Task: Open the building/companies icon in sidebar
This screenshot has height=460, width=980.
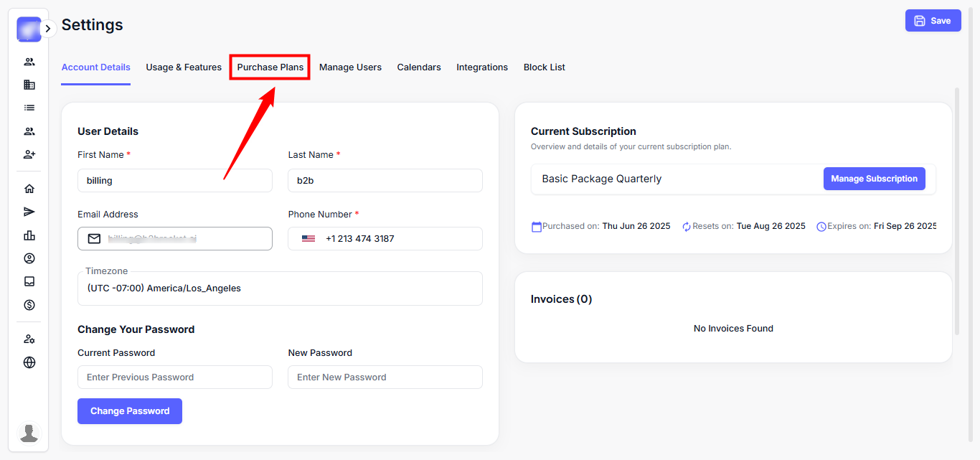Action: point(29,85)
